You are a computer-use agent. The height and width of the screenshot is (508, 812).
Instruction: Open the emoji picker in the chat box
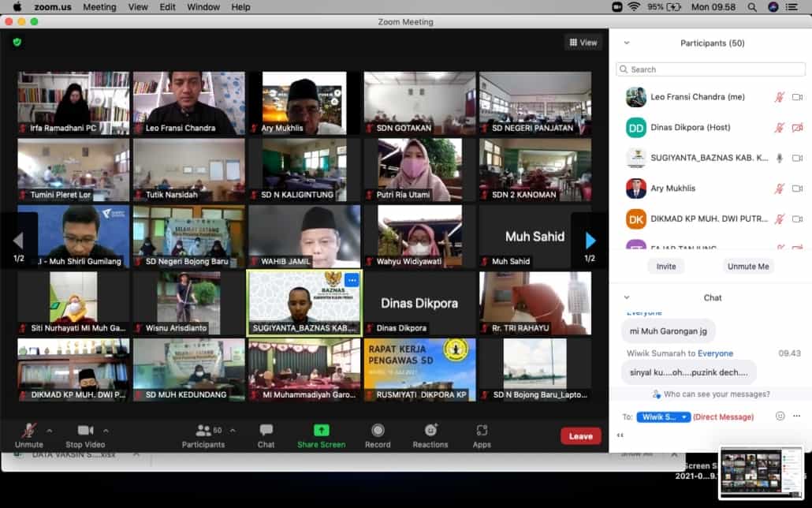pos(780,416)
